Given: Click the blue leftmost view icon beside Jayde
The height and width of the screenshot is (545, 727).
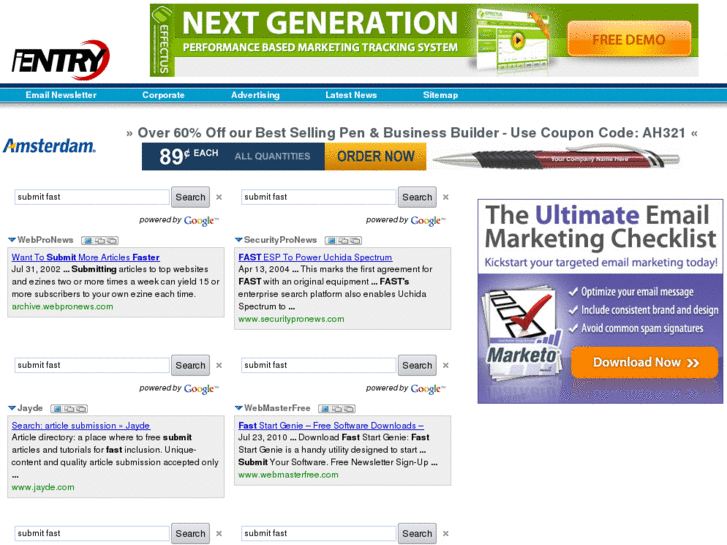Looking at the screenshot, I should pyautogui.click(x=57, y=409).
